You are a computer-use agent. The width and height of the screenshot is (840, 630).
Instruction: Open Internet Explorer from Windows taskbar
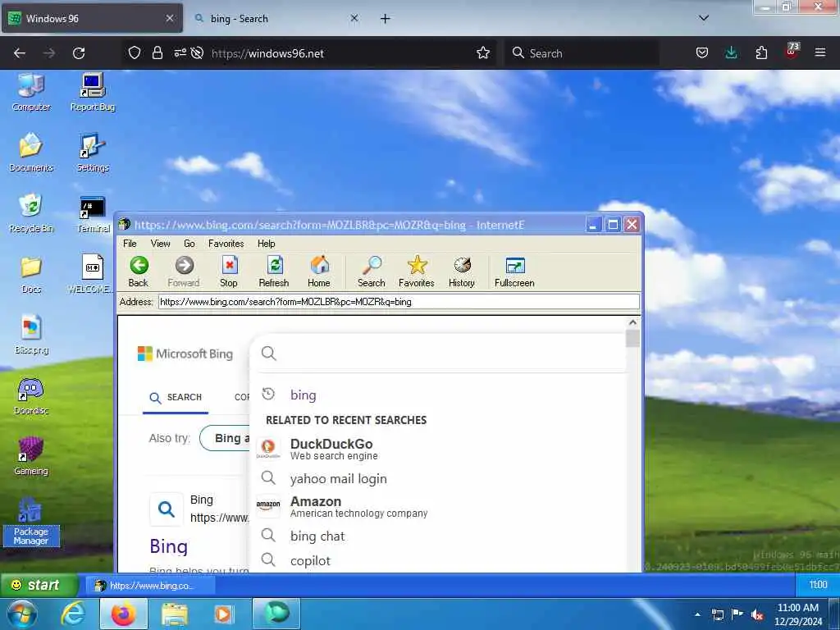pyautogui.click(x=73, y=614)
